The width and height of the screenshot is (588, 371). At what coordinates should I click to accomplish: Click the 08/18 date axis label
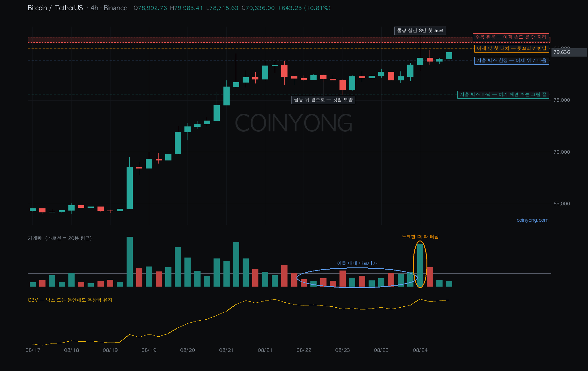click(71, 350)
